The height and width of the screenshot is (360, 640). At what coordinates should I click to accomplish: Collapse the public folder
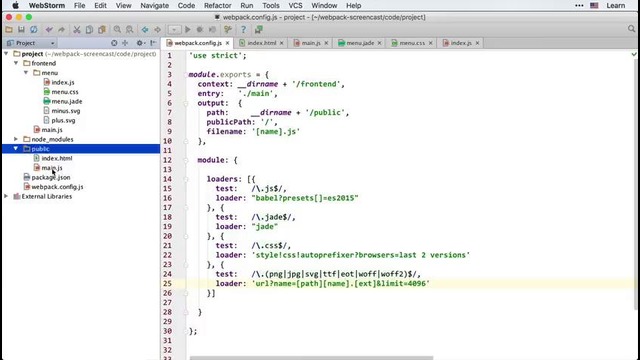click(16, 149)
